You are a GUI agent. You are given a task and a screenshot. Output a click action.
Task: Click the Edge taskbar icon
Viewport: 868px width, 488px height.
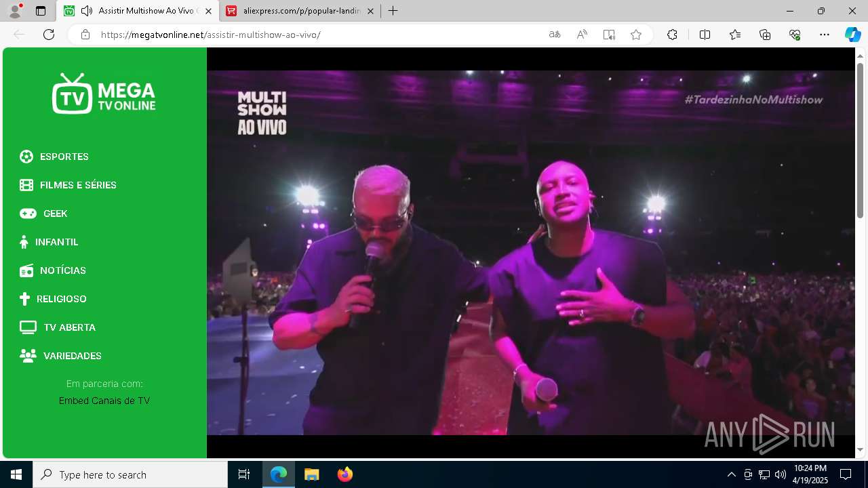point(279,474)
